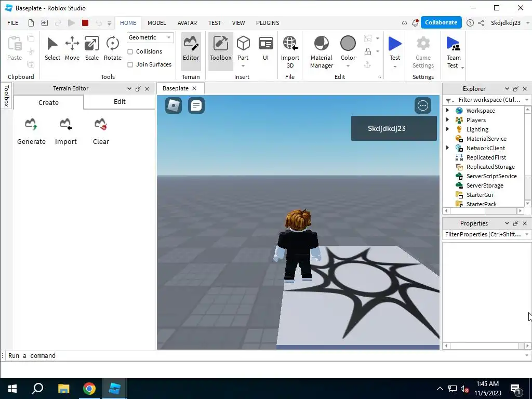Choose the Scale tool
Viewport: 532px width, 399px height.
point(91,48)
